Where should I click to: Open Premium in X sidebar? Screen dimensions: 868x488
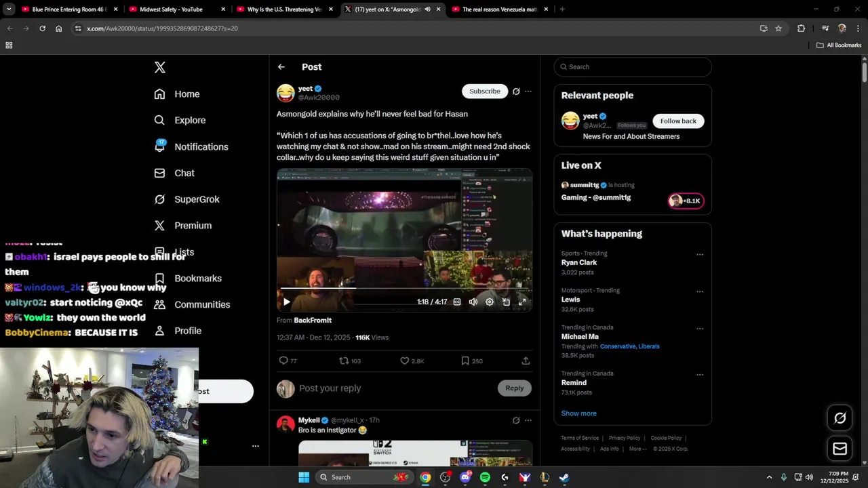[183, 226]
